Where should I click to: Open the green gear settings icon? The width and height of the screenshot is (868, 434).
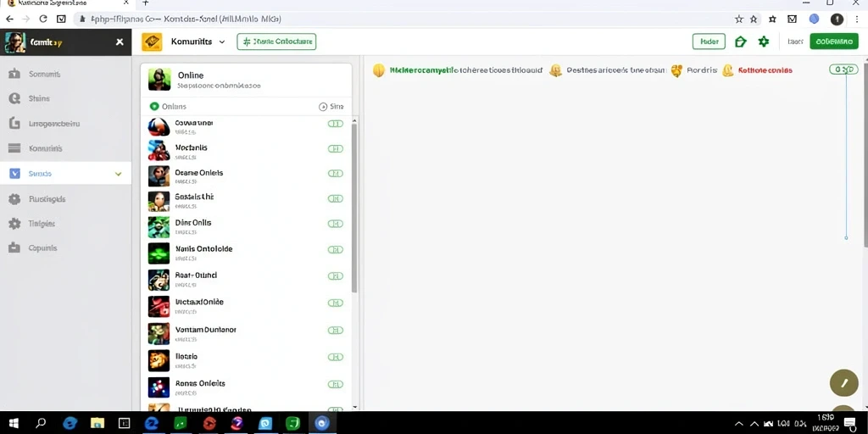(764, 42)
